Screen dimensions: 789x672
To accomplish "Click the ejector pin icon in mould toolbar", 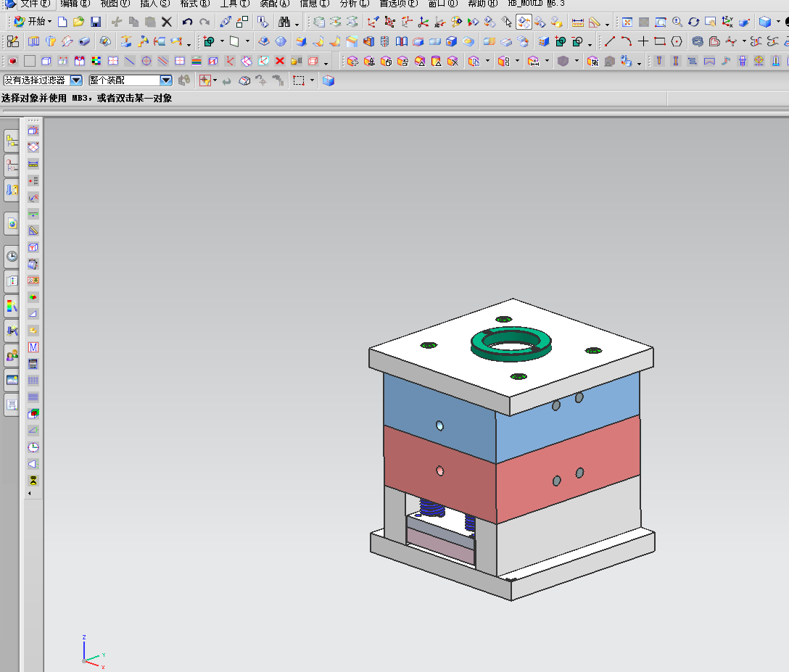I will [659, 61].
